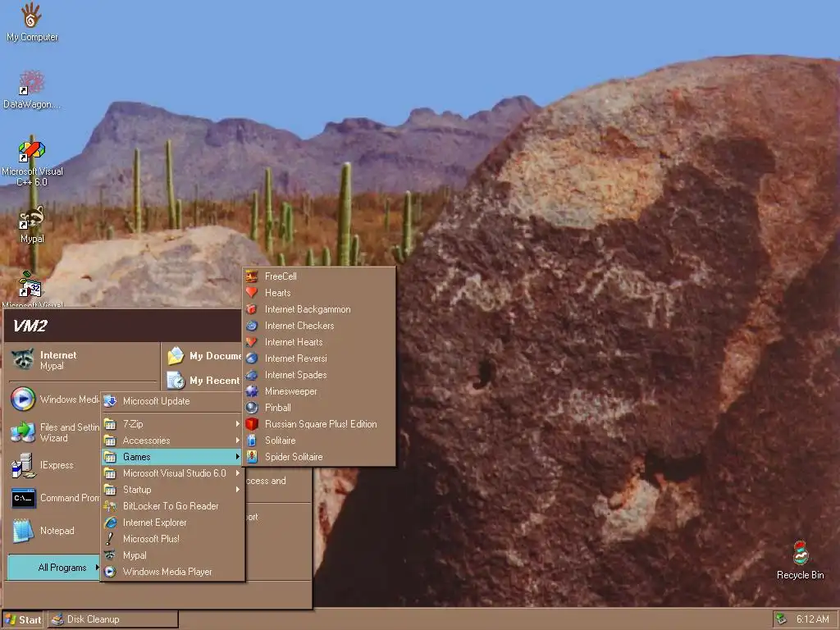Viewport: 840px width, 630px height.
Task: Expand the Games submenu arrow
Action: 237,457
